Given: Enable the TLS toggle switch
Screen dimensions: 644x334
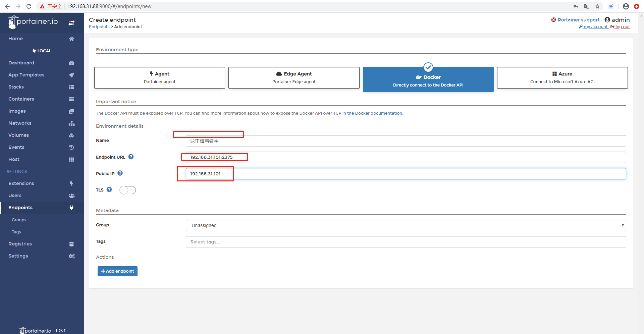Looking at the screenshot, I should pos(127,190).
